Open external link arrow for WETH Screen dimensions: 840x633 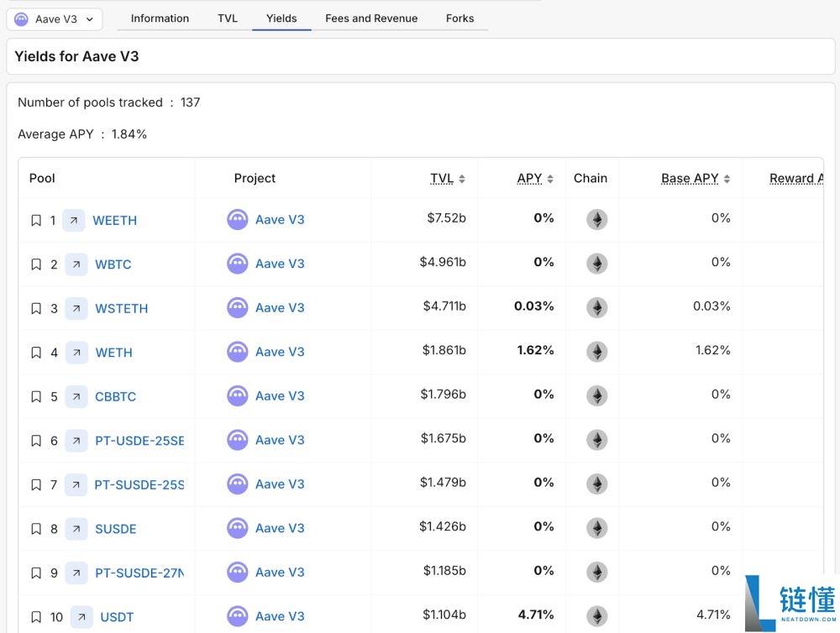click(76, 353)
